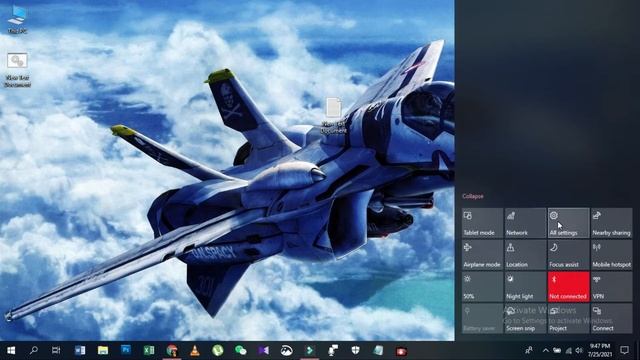This screenshot has width=640, height=360.
Task: Enable Focus assist tile
Action: (x=568, y=255)
